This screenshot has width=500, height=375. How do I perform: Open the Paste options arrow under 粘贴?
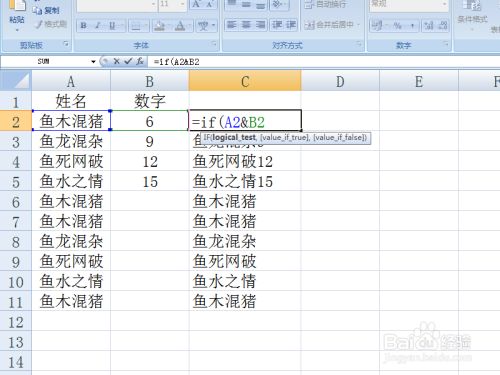pos(17,29)
